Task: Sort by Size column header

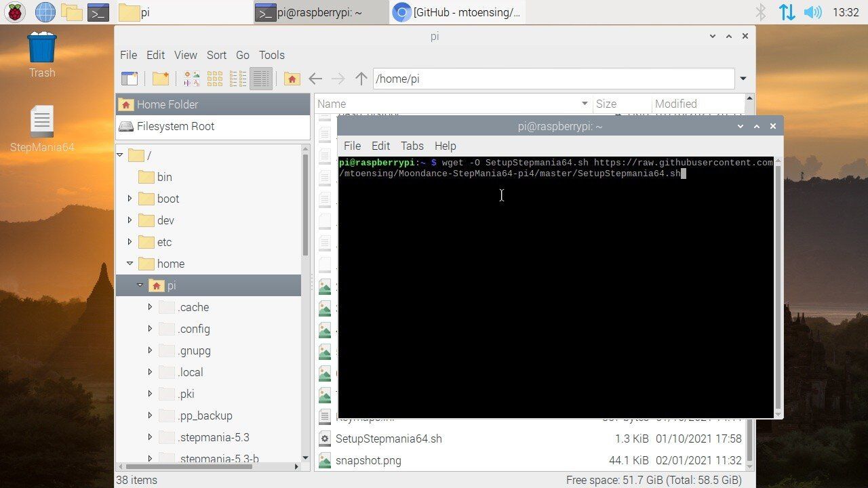Action: click(x=621, y=104)
